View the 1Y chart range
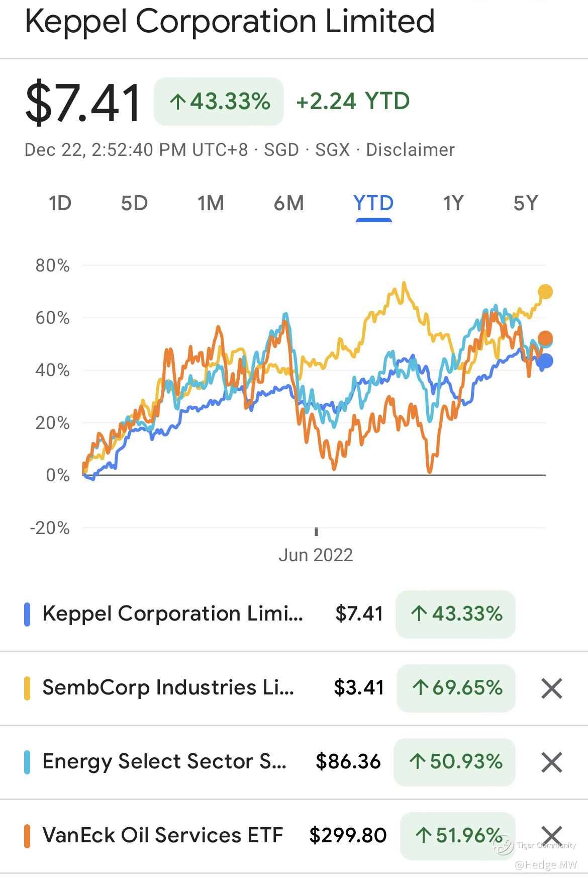The height and width of the screenshot is (878, 588). [453, 204]
